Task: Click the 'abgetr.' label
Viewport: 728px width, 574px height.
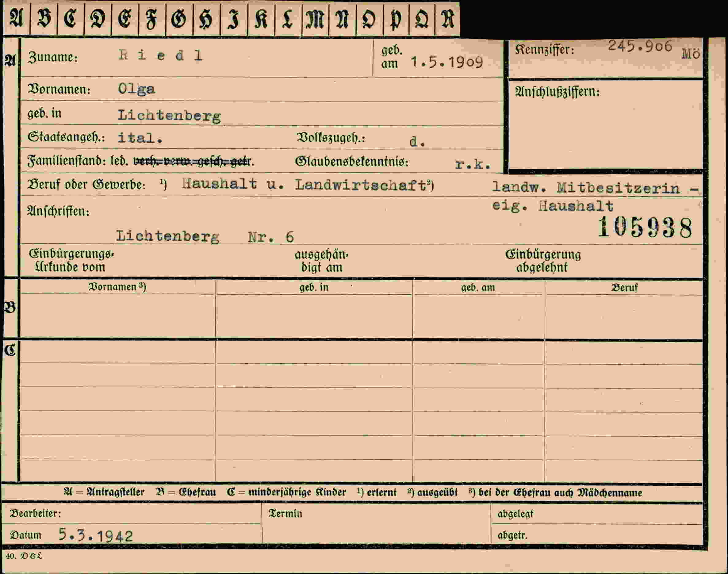Action: tap(512, 535)
